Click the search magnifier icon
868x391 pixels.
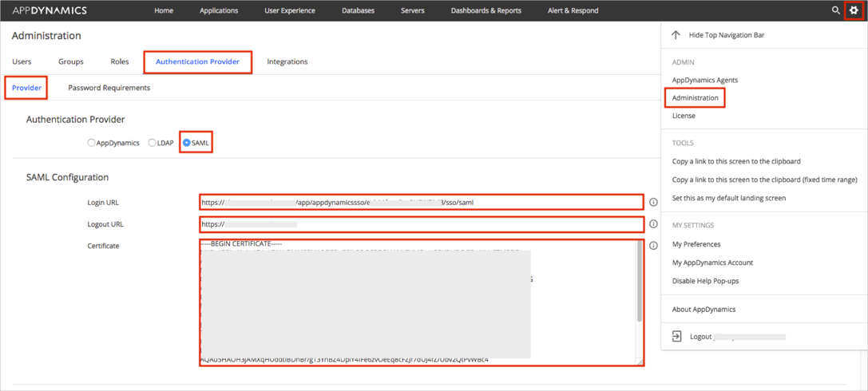pos(836,10)
